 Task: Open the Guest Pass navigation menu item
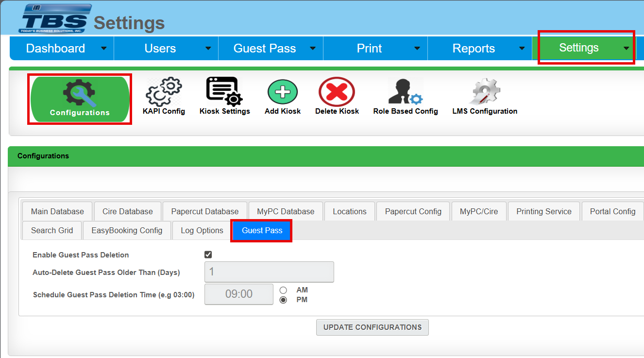pos(271,48)
